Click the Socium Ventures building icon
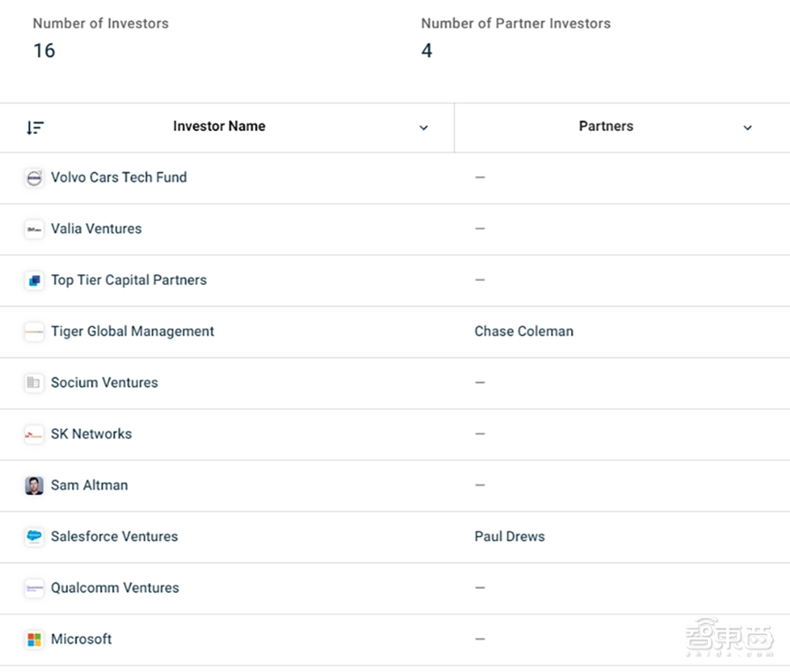The height and width of the screenshot is (672, 790). pyautogui.click(x=34, y=383)
